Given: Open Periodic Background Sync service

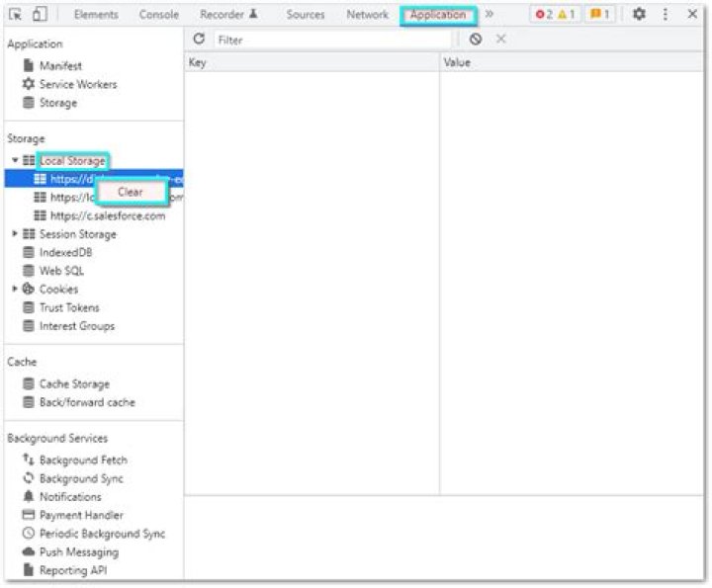Looking at the screenshot, I should point(102,534).
